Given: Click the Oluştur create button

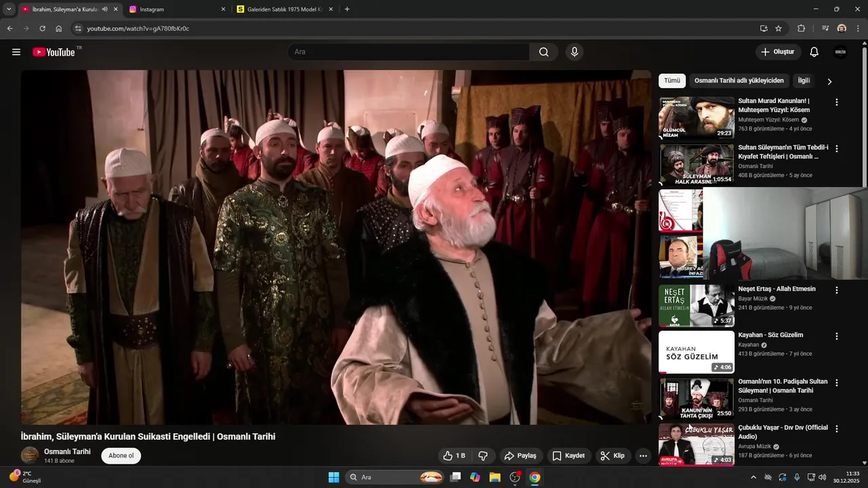Looking at the screenshot, I should click(x=778, y=52).
